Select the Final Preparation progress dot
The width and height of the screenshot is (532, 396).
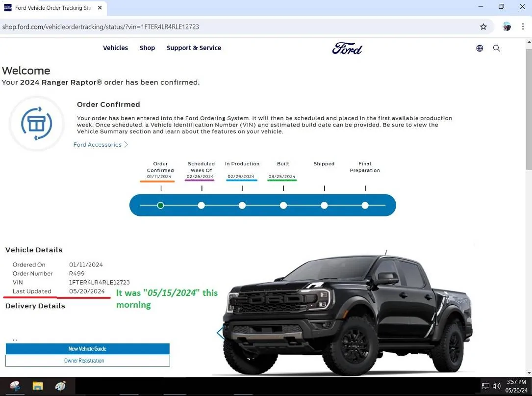tap(365, 205)
